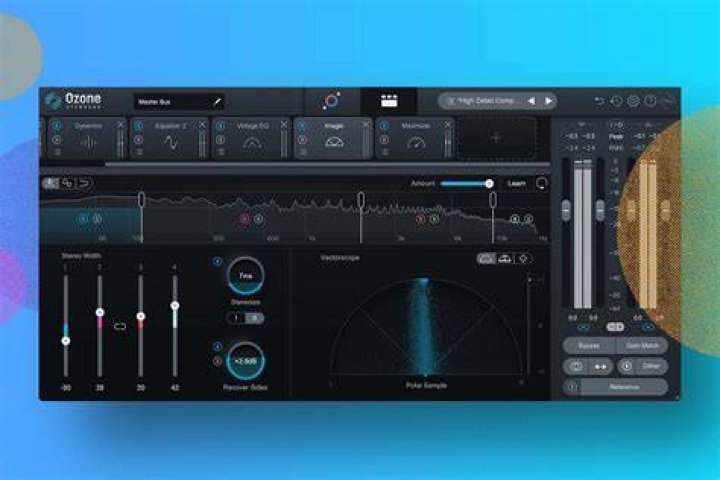
Task: Remove the Vintage EQ module with its X
Action: click(x=284, y=124)
